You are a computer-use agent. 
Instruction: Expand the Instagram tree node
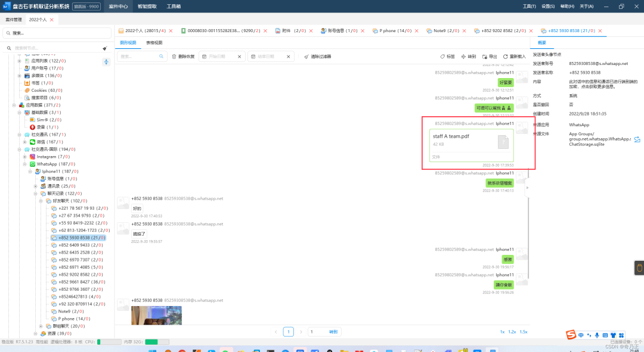point(24,157)
